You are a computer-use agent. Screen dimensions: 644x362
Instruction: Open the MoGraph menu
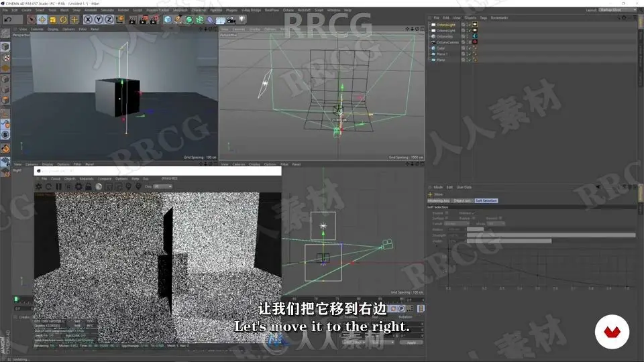[x=180, y=10]
